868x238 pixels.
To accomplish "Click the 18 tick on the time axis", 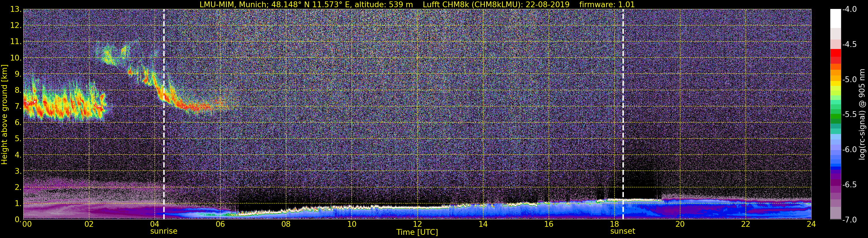I will 614,224.
